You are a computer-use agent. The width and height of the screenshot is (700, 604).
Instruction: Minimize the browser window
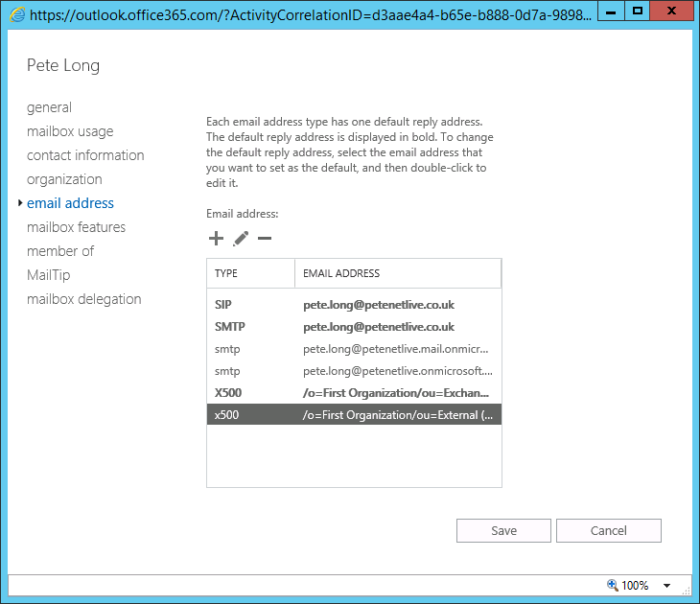611,12
